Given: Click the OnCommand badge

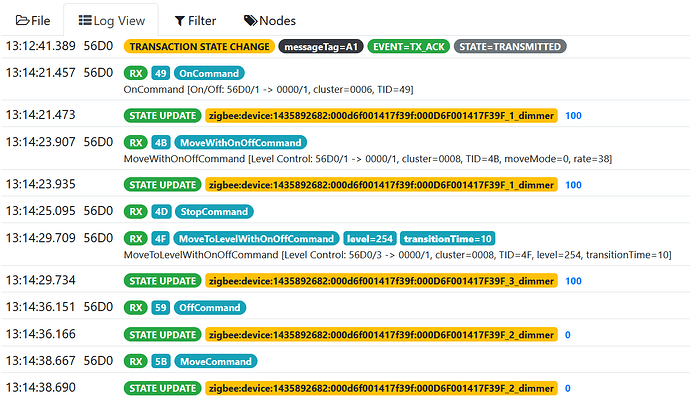Looking at the screenshot, I should (209, 73).
